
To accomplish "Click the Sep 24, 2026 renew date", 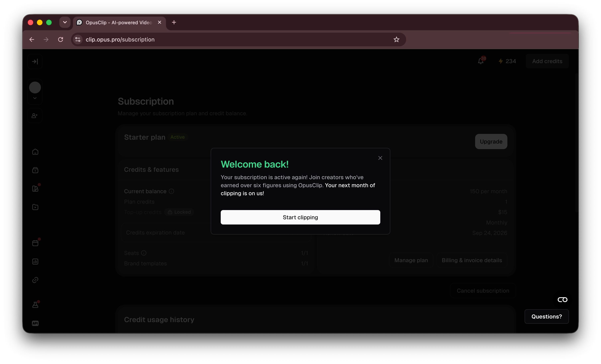I will [x=490, y=233].
